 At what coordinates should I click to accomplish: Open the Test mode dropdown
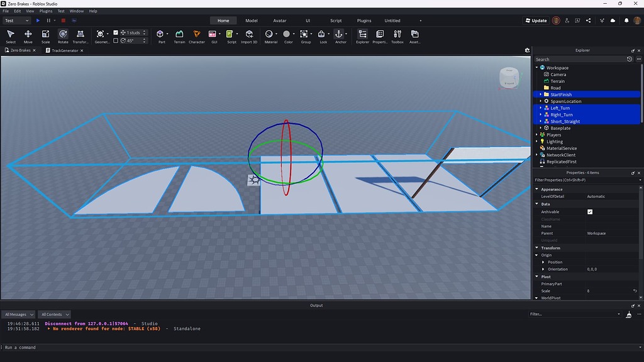click(x=17, y=21)
